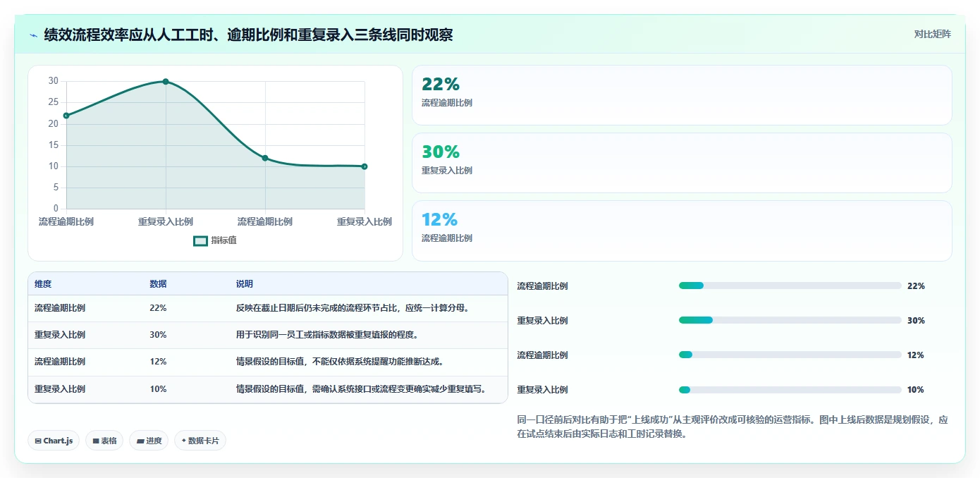Click the chart data point at value 12
The height and width of the screenshot is (478, 980).
pyautogui.click(x=265, y=158)
